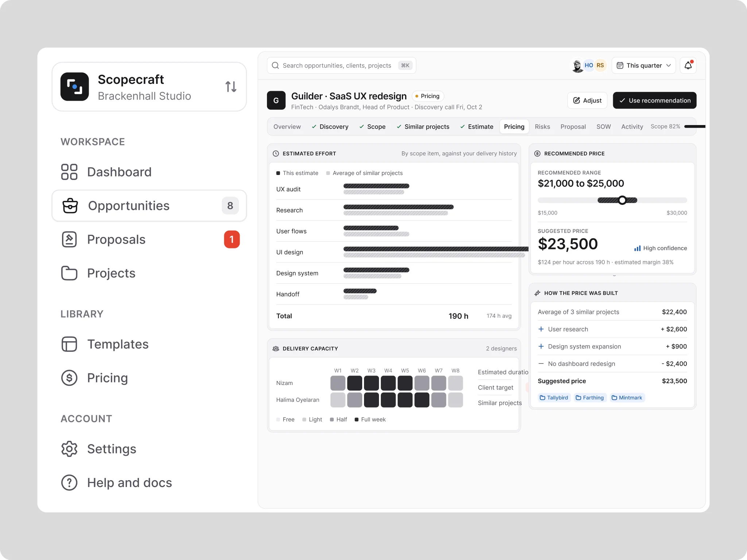Open workspace switcher up-down arrows

coord(231,87)
